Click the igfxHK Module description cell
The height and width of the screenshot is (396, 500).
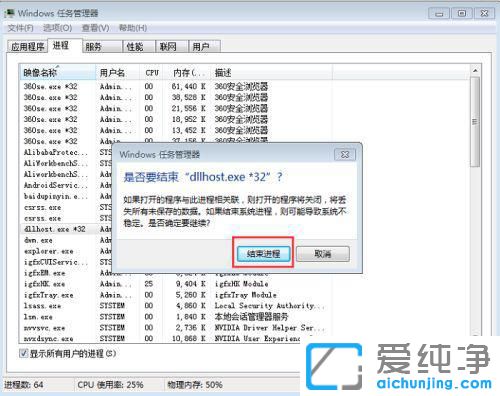click(x=242, y=284)
